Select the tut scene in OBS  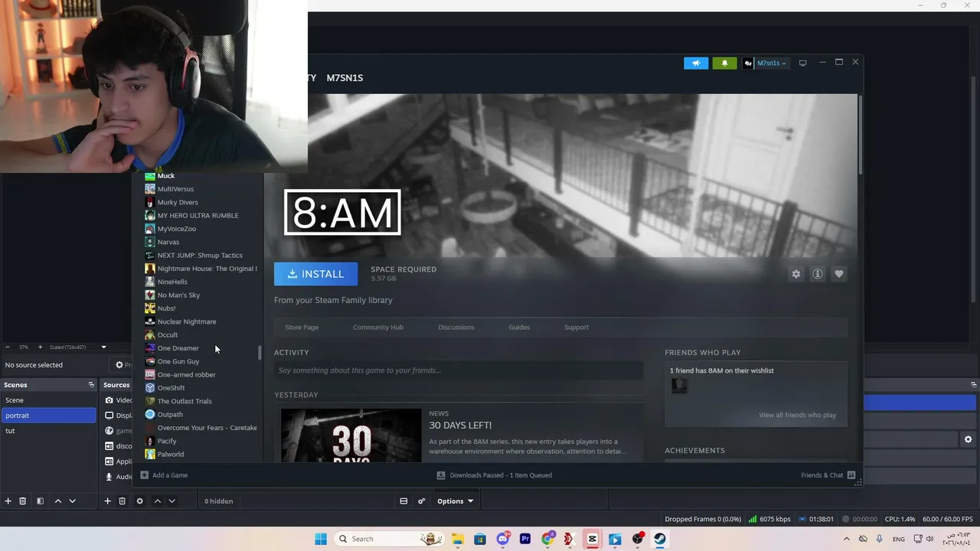[48, 431]
